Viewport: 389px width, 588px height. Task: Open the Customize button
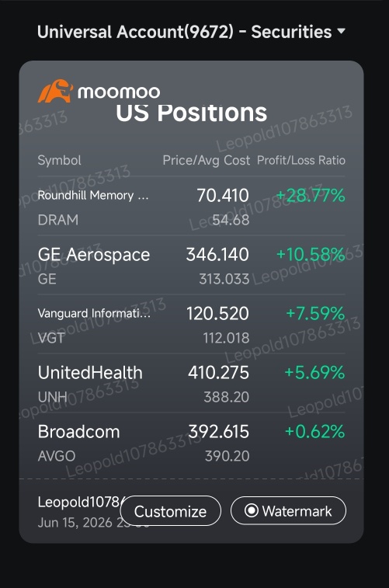(x=171, y=511)
